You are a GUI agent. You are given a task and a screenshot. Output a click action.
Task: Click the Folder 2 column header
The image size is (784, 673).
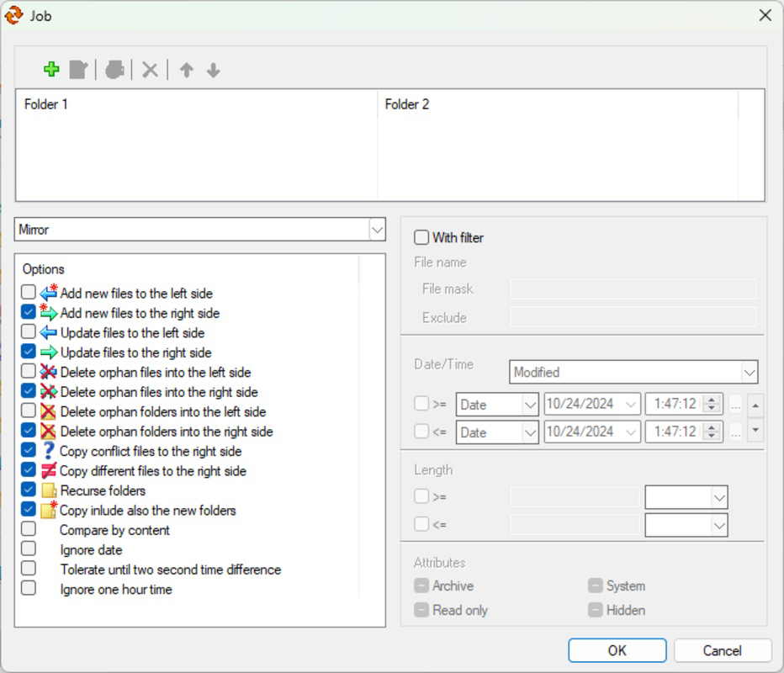[x=558, y=104]
